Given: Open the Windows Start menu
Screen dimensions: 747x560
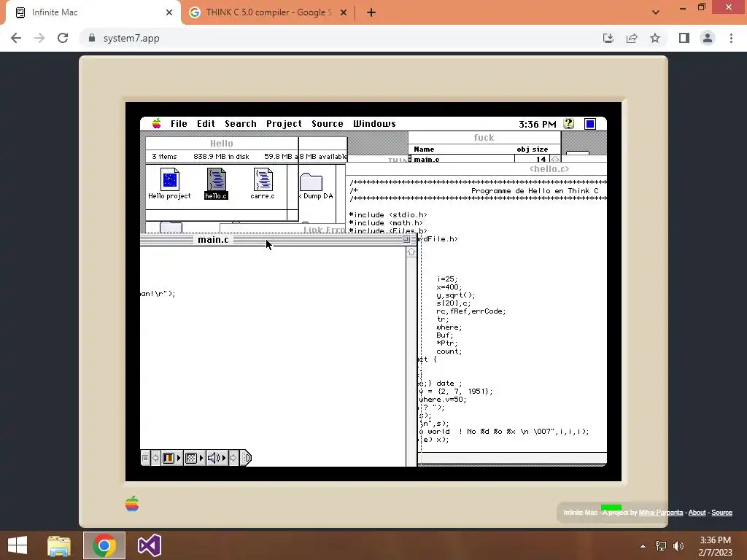Looking at the screenshot, I should [x=18, y=545].
